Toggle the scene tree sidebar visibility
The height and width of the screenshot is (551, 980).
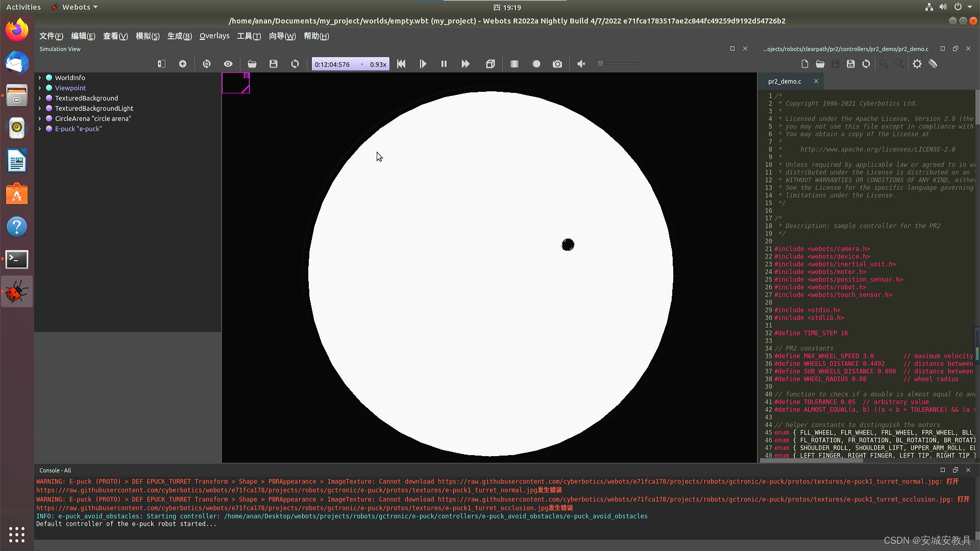tap(161, 64)
